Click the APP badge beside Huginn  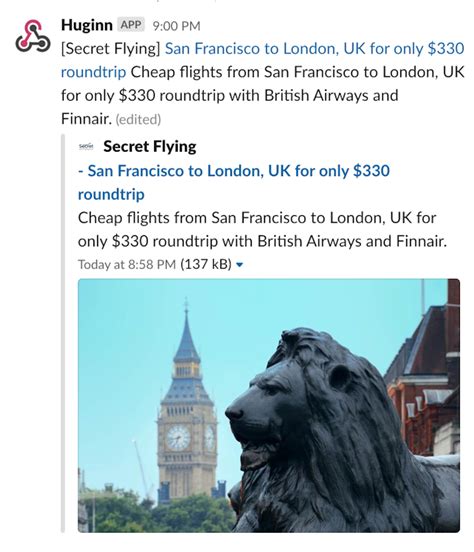[131, 25]
